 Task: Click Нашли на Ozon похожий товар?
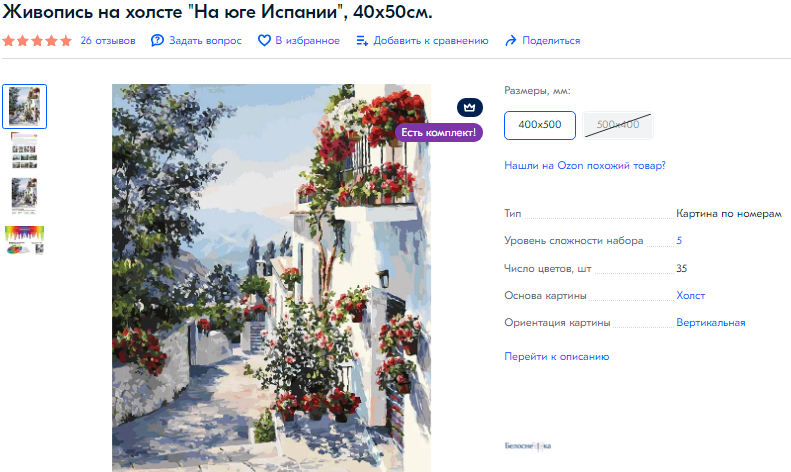coord(585,165)
